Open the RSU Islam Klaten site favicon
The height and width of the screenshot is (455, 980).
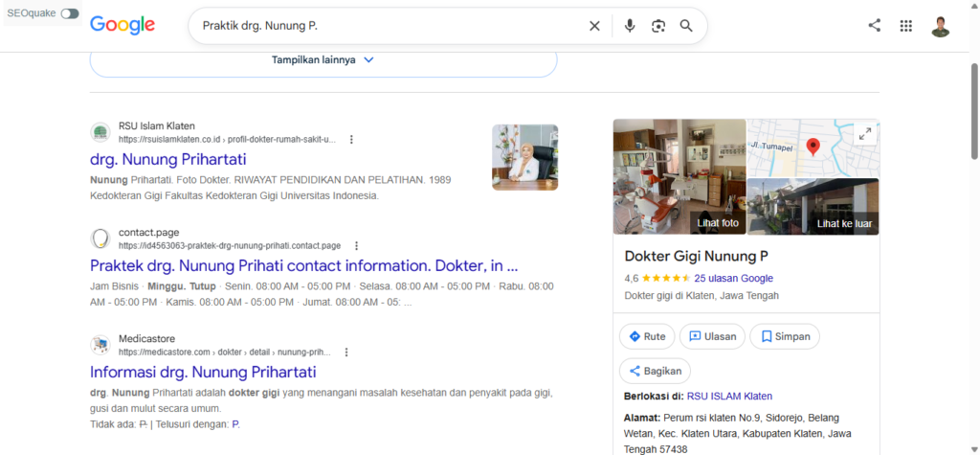pyautogui.click(x=100, y=132)
